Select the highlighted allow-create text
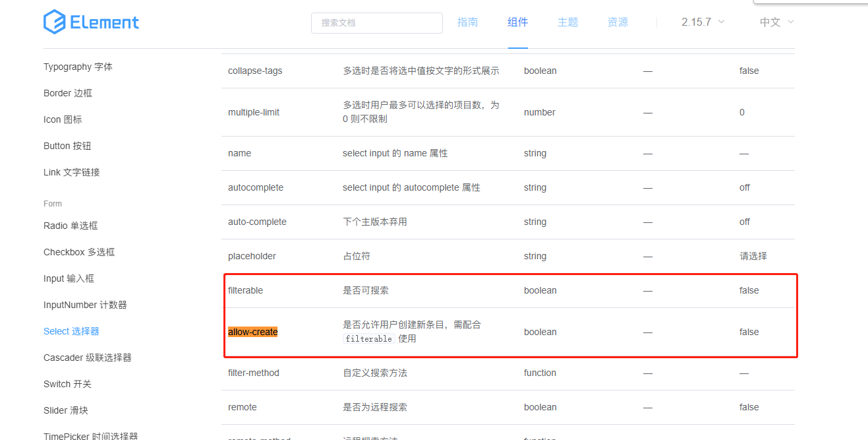The height and width of the screenshot is (440, 868). (x=252, y=332)
